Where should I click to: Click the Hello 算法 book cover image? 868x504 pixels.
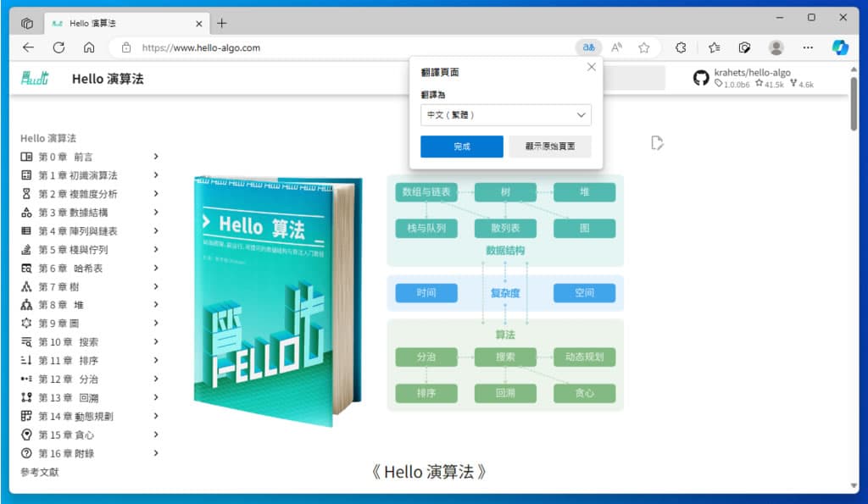(278, 301)
